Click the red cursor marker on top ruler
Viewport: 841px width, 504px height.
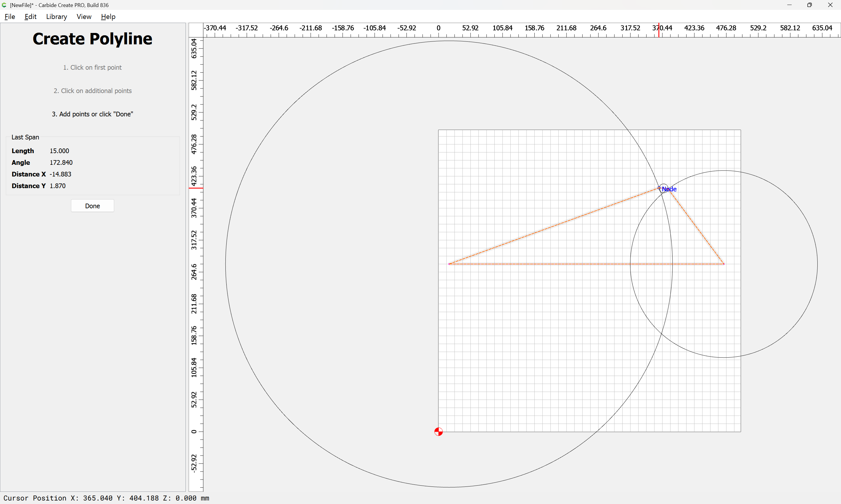(x=658, y=30)
